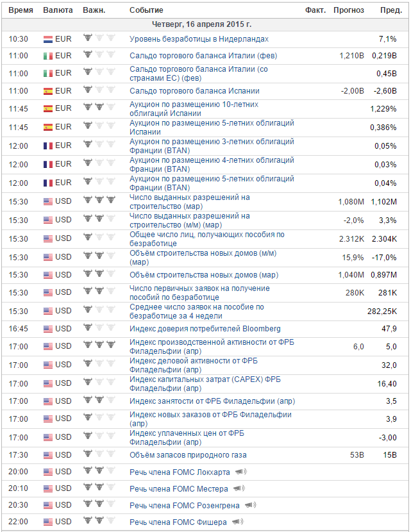
Task: Click the Важн. column header
Action: (94, 10)
